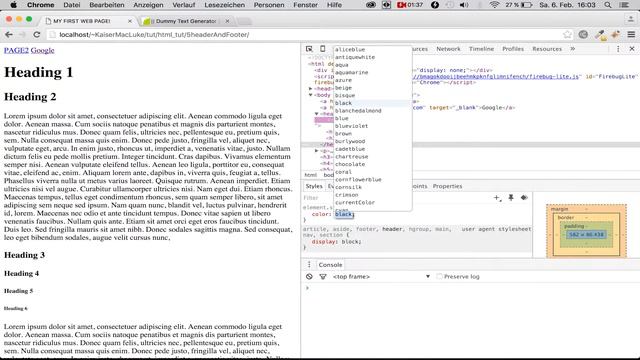Select the Console drawer tab
The image size is (640, 360).
330,264
